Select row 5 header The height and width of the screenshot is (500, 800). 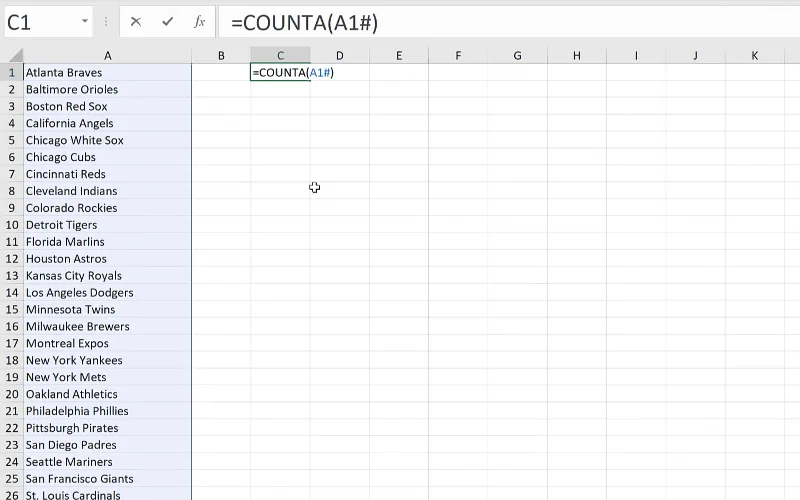coord(12,140)
